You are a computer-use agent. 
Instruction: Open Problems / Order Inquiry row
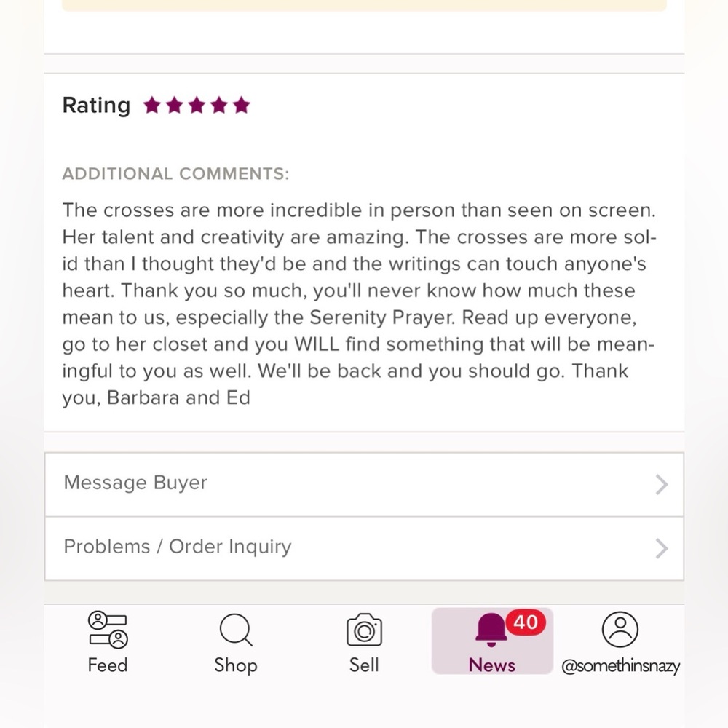(365, 548)
